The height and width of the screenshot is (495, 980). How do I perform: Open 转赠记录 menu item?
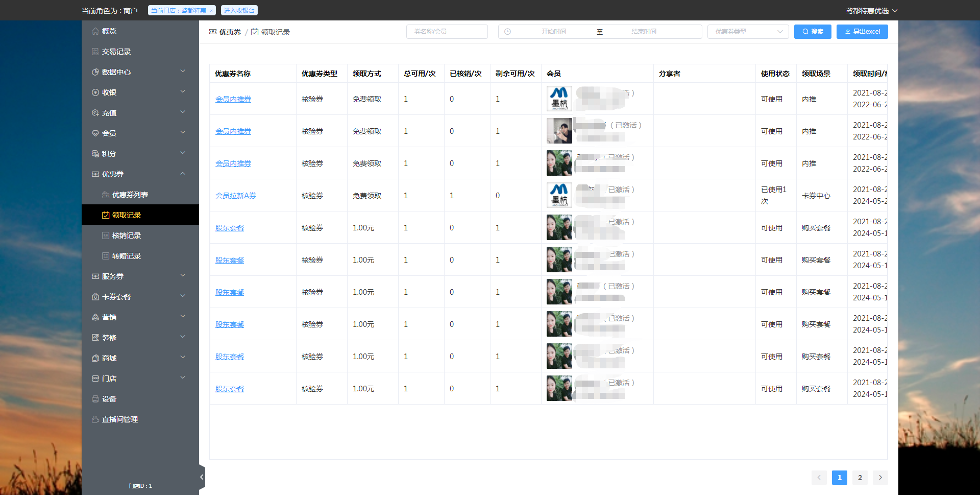click(x=140, y=256)
